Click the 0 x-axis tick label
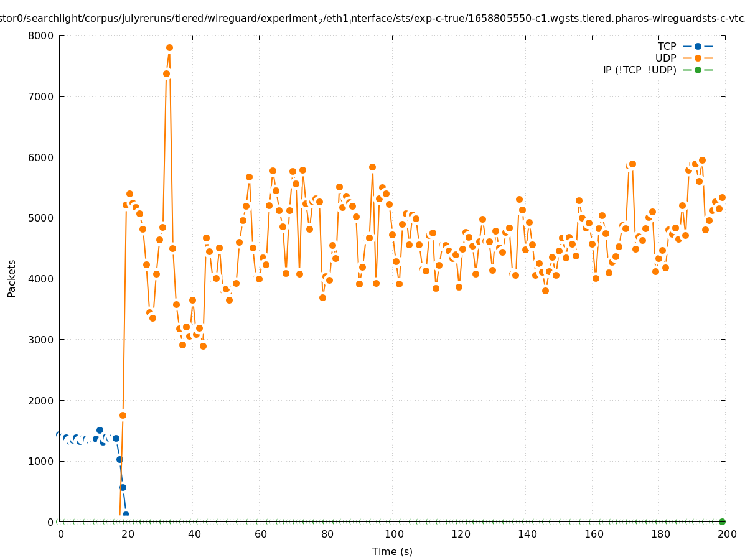This screenshot has height=560, width=745. click(60, 534)
